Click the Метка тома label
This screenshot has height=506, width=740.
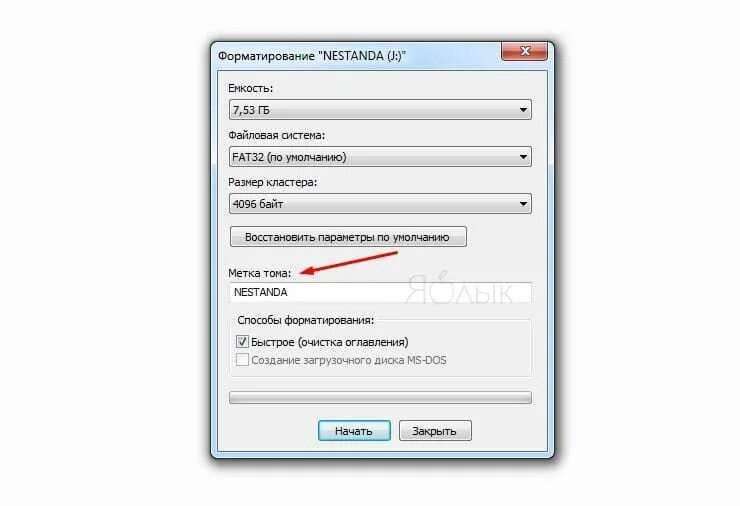260,273
